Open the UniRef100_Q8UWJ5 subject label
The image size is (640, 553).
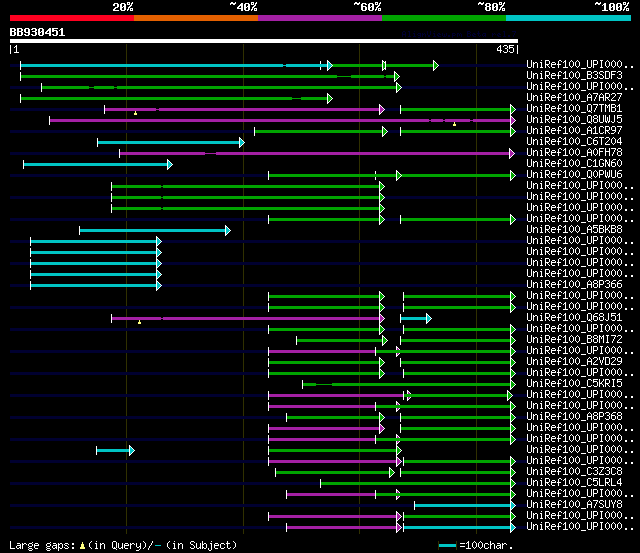tap(574, 119)
